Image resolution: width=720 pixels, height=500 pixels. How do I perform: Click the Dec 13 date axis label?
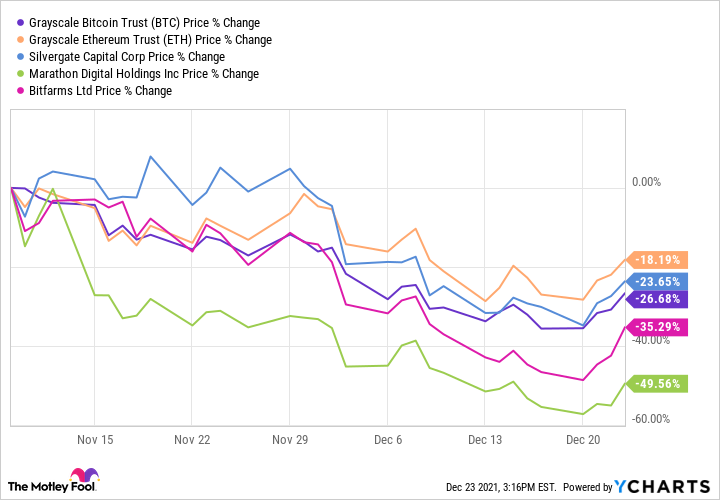485,439
